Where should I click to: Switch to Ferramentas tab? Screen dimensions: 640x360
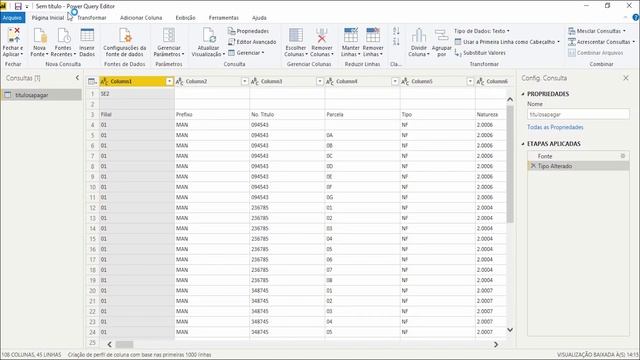pyautogui.click(x=223, y=18)
